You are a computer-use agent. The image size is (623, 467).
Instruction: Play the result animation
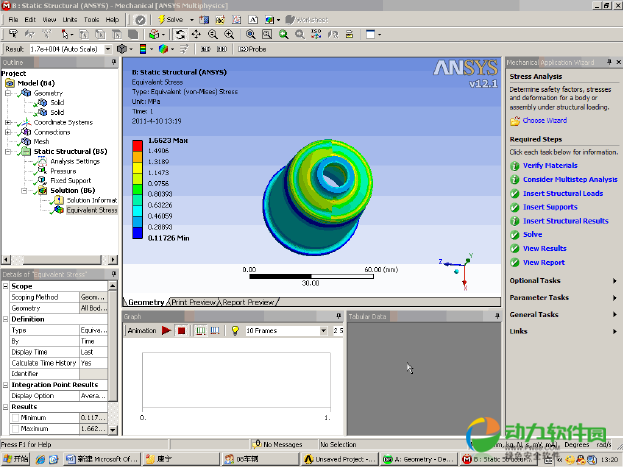(166, 331)
